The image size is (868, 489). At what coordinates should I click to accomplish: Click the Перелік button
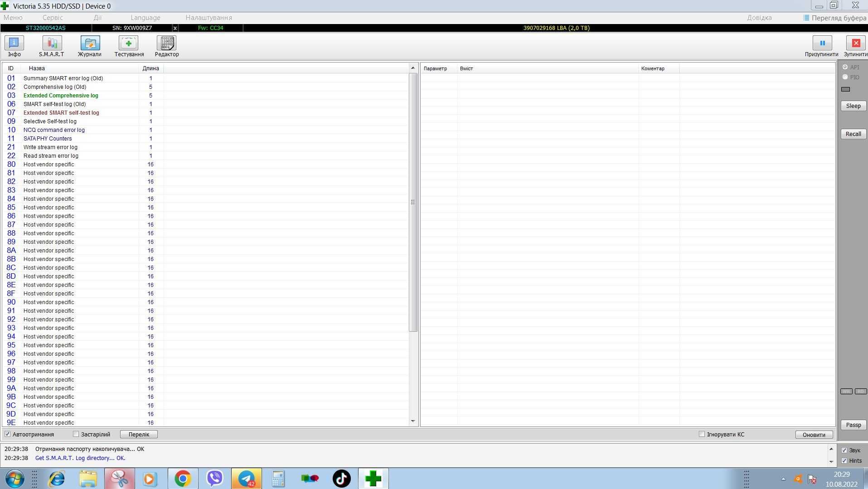[x=139, y=434]
